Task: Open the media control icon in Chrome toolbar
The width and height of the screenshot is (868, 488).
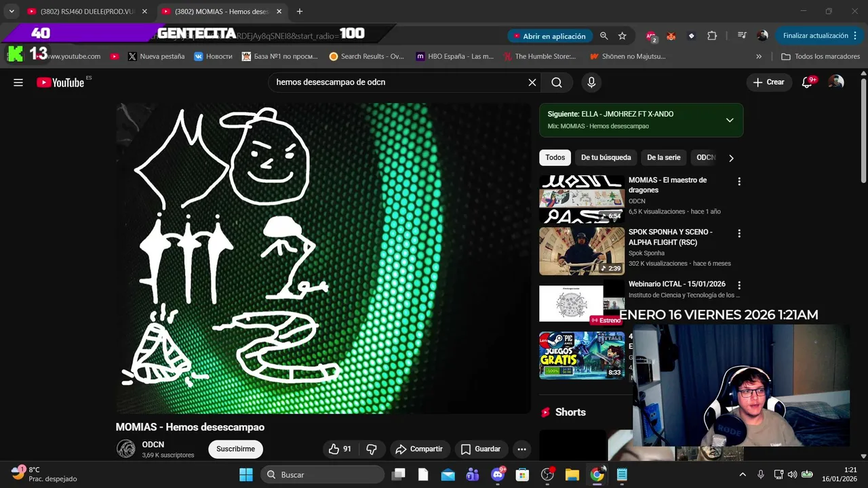Action: 742,36
